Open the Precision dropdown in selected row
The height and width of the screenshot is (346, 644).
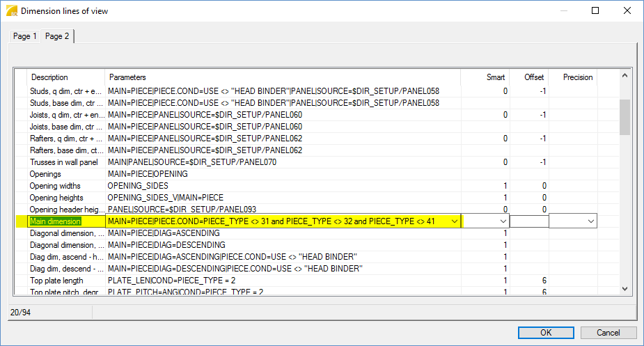click(591, 221)
